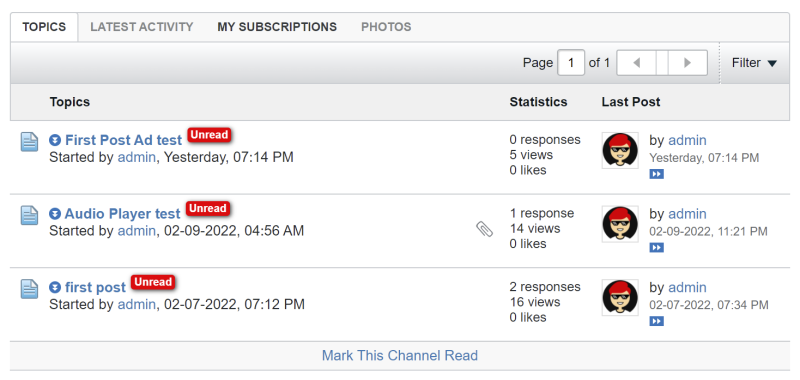
Task: Click admin avatar in Audio Player test row
Action: (x=620, y=224)
